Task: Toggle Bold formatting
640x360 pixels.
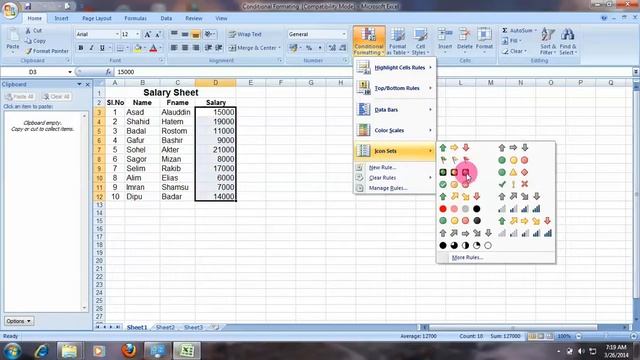Action: click(81, 48)
